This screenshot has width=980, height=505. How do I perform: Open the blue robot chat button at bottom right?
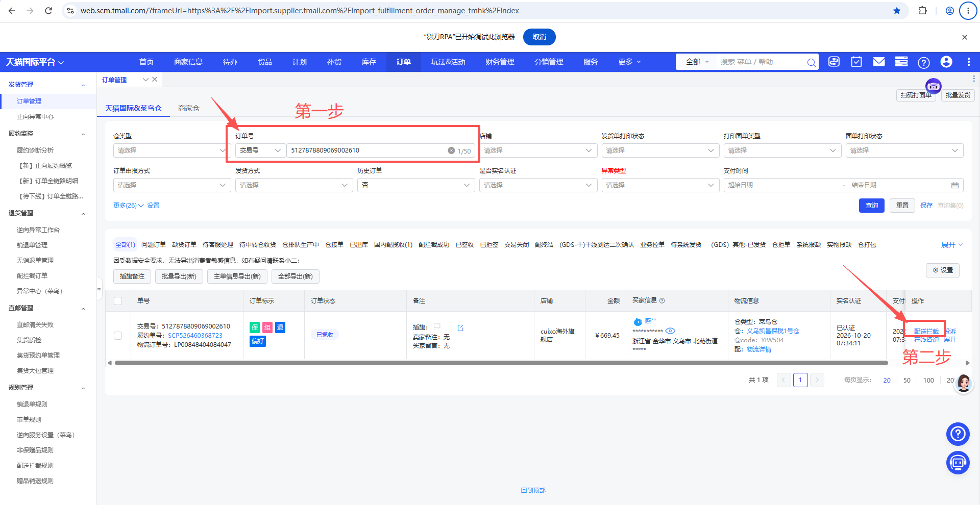958,463
